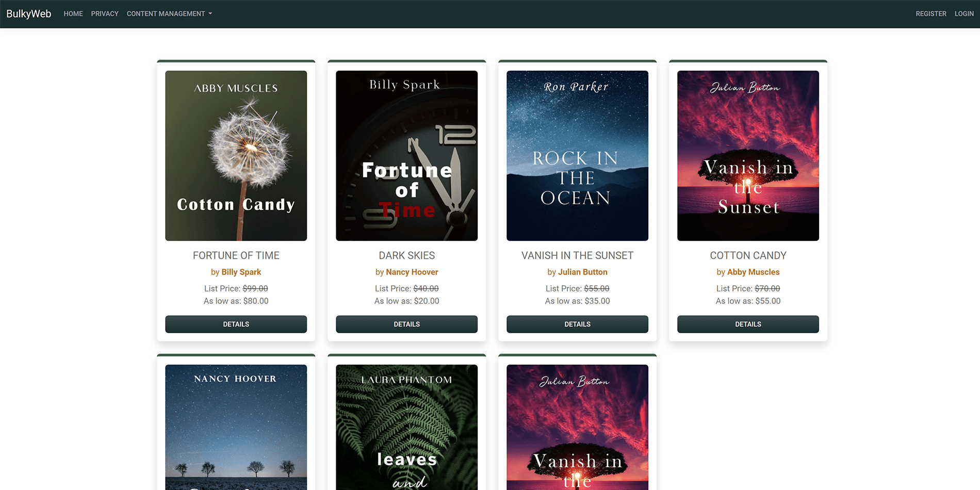Select the Nancy Hoover starry night cover
Screen dimensions: 980x490
point(236,427)
